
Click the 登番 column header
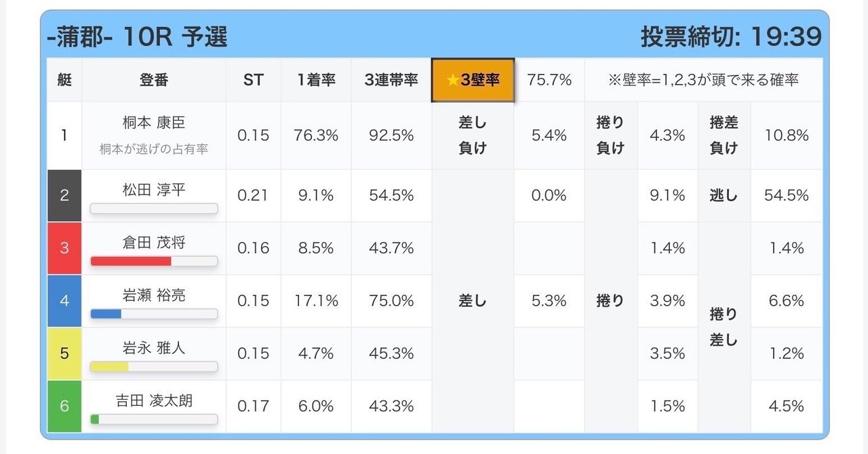(154, 80)
